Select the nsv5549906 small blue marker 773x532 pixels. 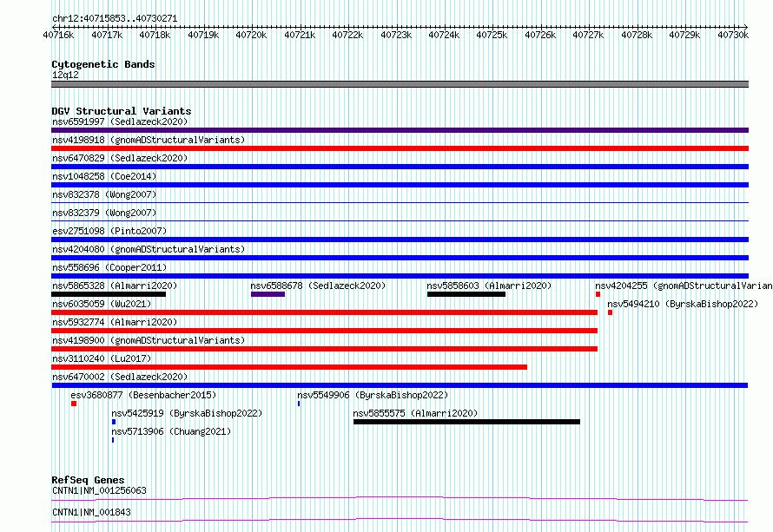[299, 404]
